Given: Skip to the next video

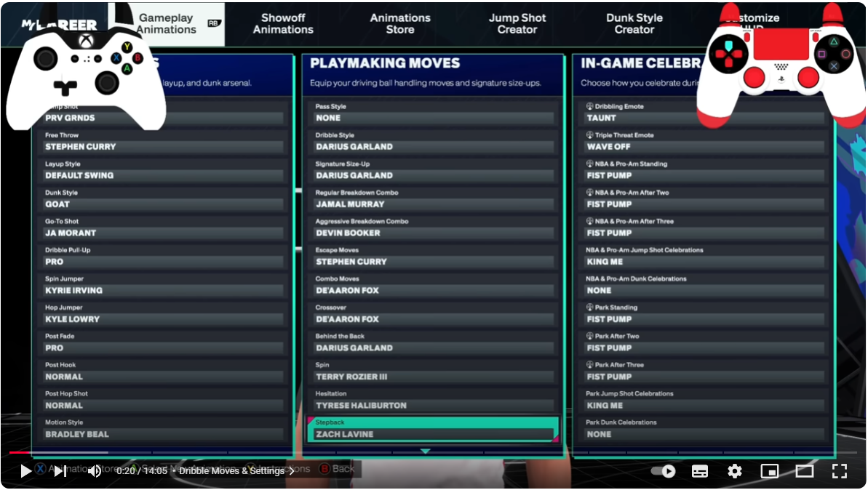Looking at the screenshot, I should point(60,471).
